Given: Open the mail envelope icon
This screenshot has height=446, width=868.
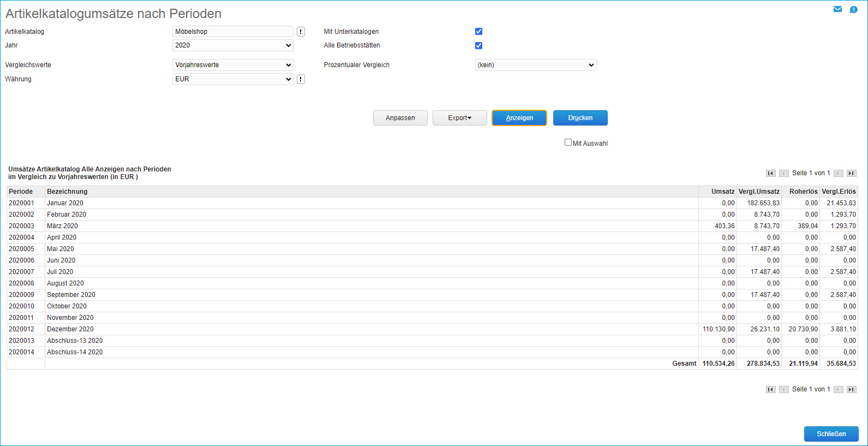Looking at the screenshot, I should tap(837, 9).
